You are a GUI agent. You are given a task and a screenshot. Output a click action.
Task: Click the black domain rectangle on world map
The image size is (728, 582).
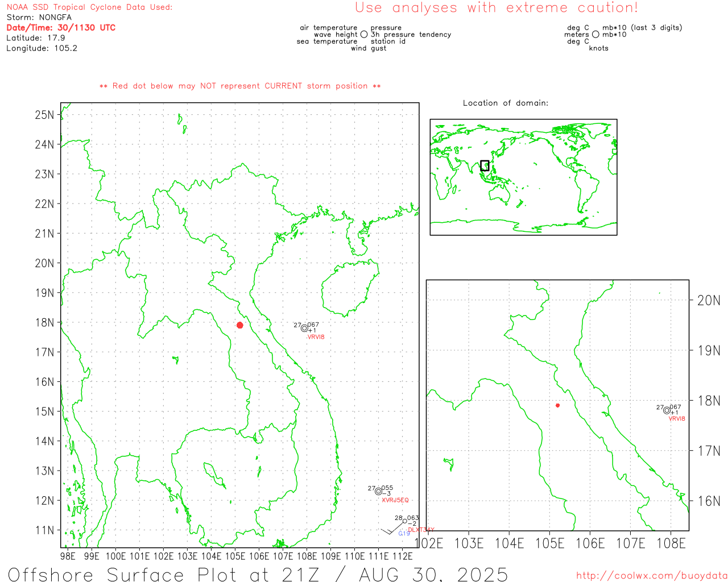[485, 165]
